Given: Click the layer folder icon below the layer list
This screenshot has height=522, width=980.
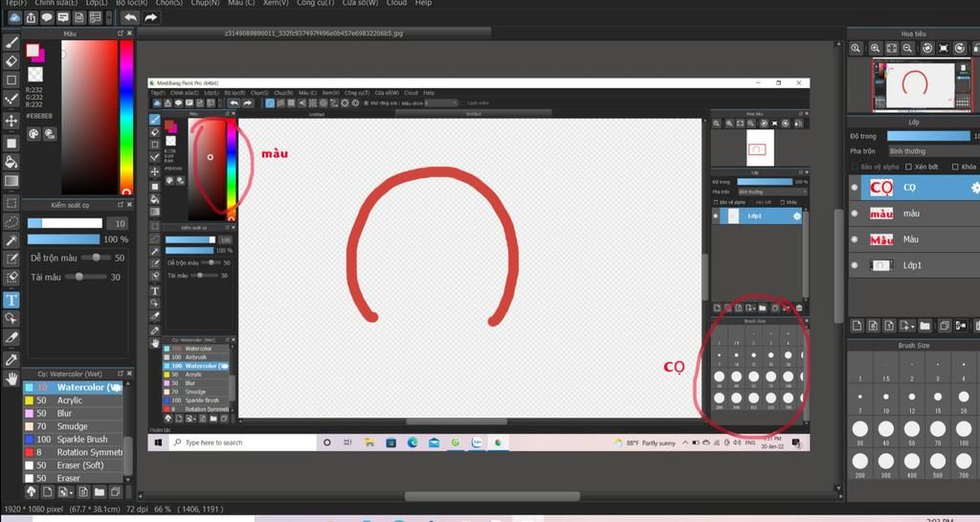Looking at the screenshot, I should click(925, 326).
